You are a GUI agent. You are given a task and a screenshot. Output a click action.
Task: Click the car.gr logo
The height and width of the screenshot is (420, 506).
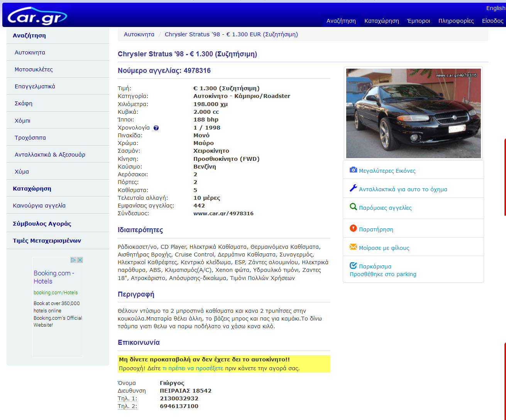pyautogui.click(x=37, y=15)
